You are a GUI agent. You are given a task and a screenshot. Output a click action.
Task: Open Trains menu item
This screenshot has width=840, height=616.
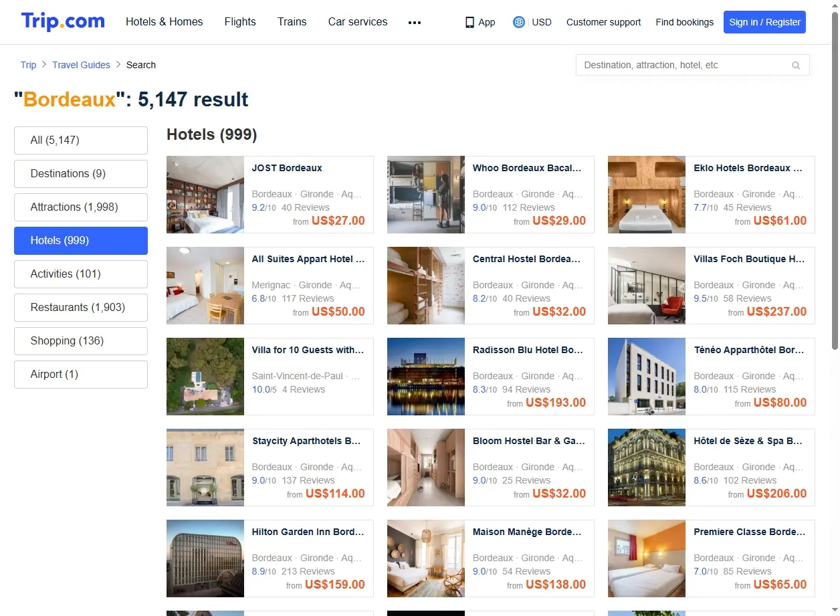(x=292, y=22)
